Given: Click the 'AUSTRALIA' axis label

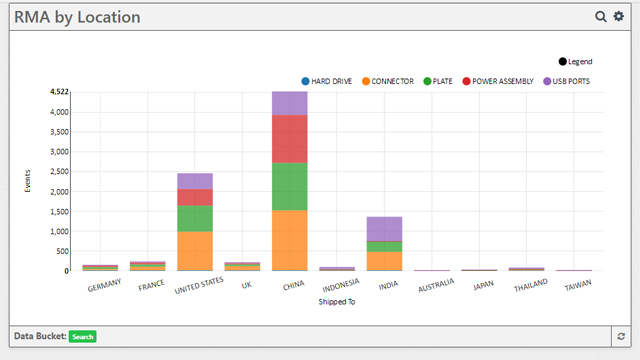Looking at the screenshot, I should 436,285.
